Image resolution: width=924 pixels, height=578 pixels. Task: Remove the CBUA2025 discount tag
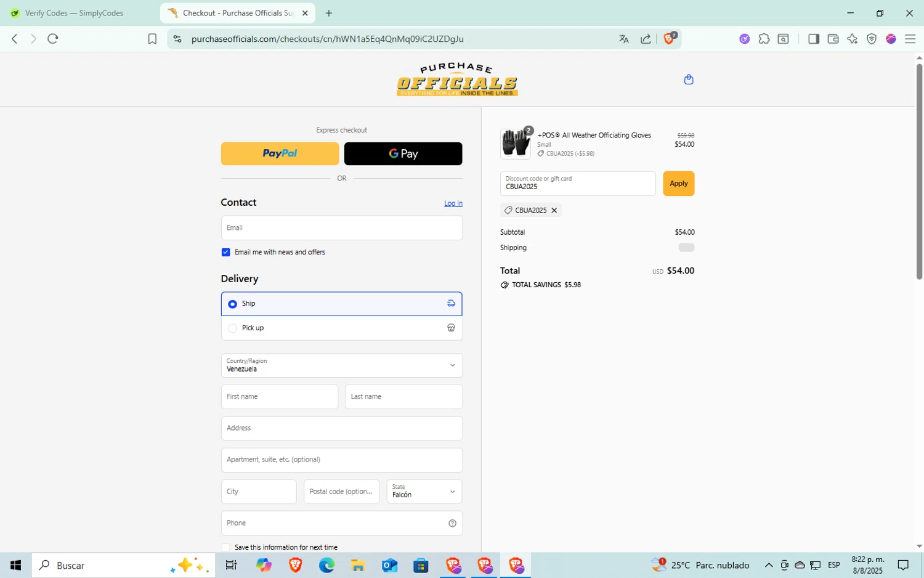tap(554, 210)
